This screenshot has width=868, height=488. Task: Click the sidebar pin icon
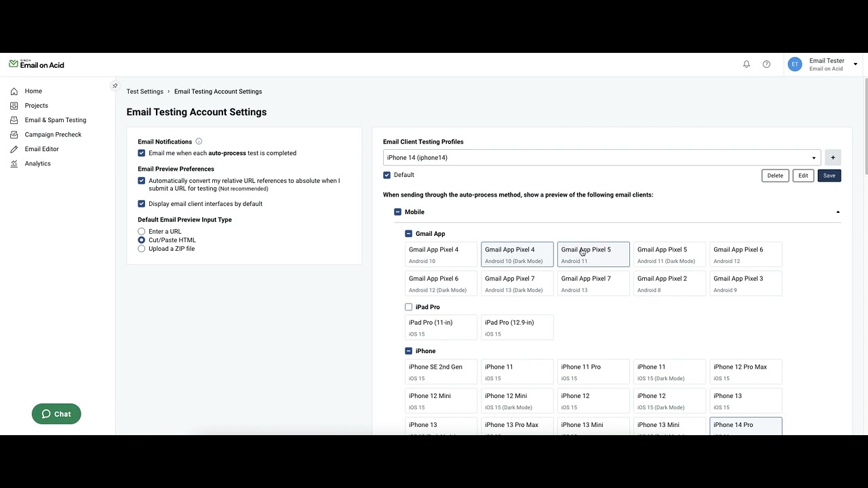[x=115, y=86]
